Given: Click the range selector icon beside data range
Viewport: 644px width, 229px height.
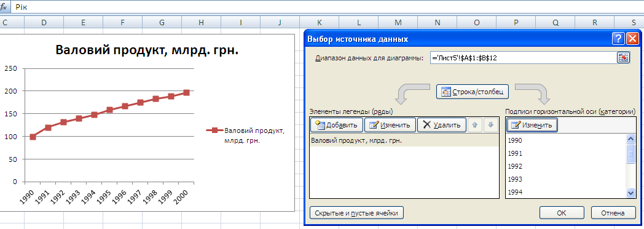Looking at the screenshot, I should (x=623, y=58).
